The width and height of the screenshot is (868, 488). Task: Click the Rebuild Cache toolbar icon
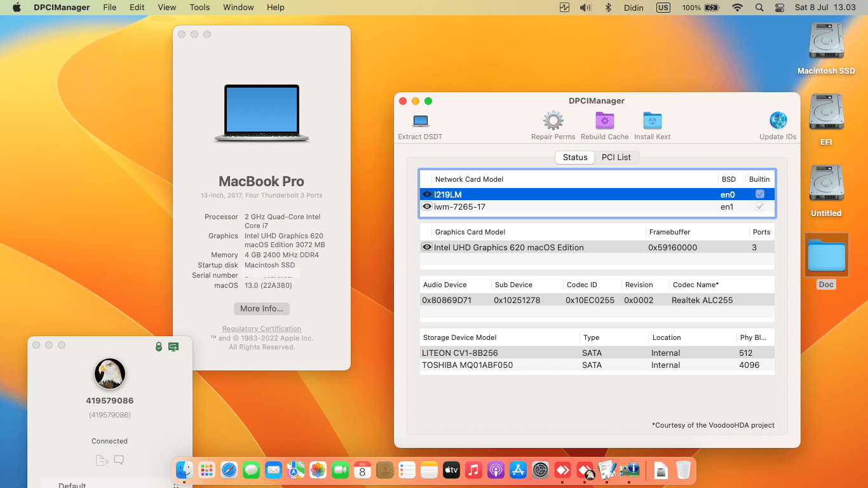click(604, 121)
